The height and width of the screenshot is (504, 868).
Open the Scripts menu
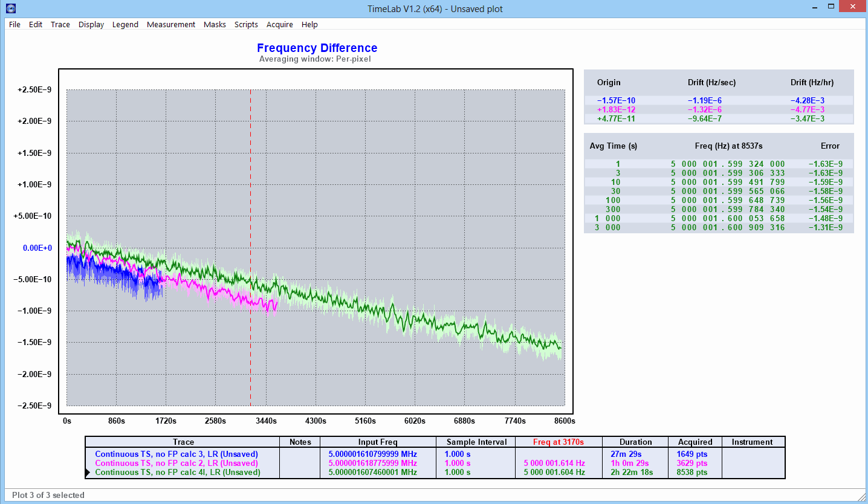246,25
